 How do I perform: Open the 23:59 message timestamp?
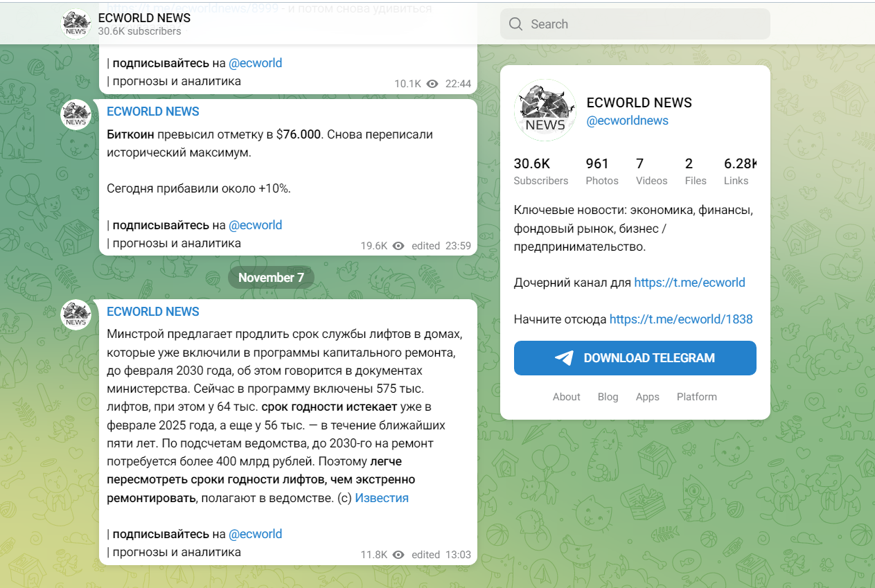[458, 246]
